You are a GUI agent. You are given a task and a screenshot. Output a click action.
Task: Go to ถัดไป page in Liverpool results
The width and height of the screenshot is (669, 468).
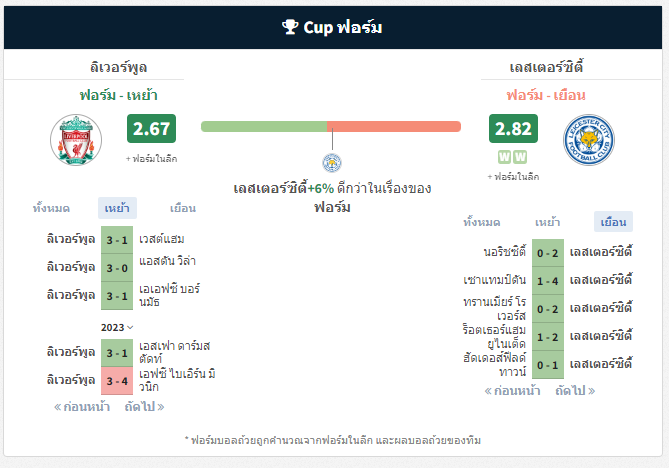[144, 407]
